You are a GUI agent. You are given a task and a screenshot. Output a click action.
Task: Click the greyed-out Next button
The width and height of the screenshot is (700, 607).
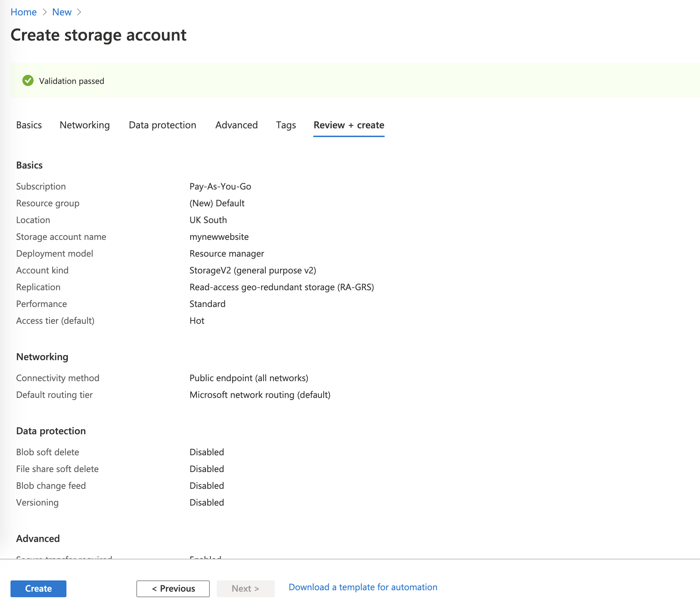(245, 588)
